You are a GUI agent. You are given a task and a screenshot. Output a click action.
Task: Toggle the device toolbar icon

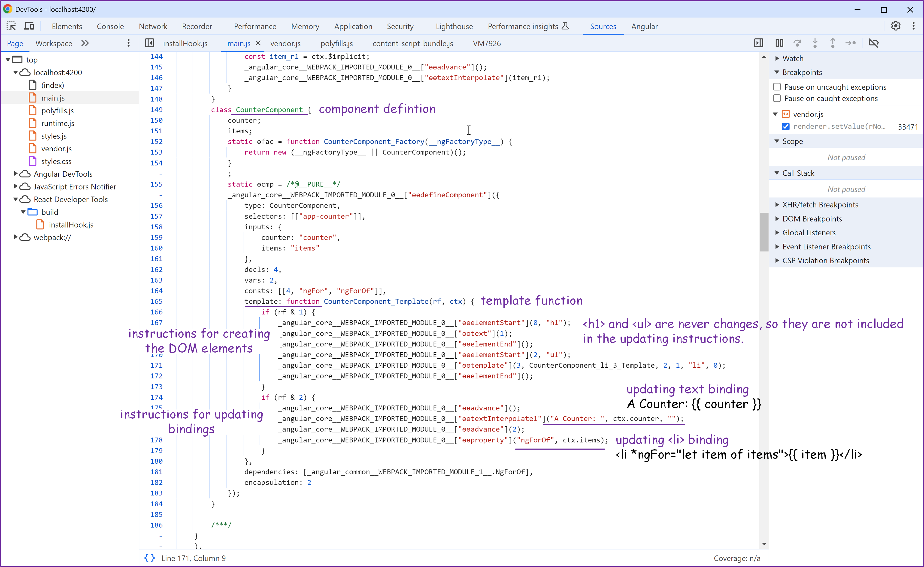tap(29, 26)
